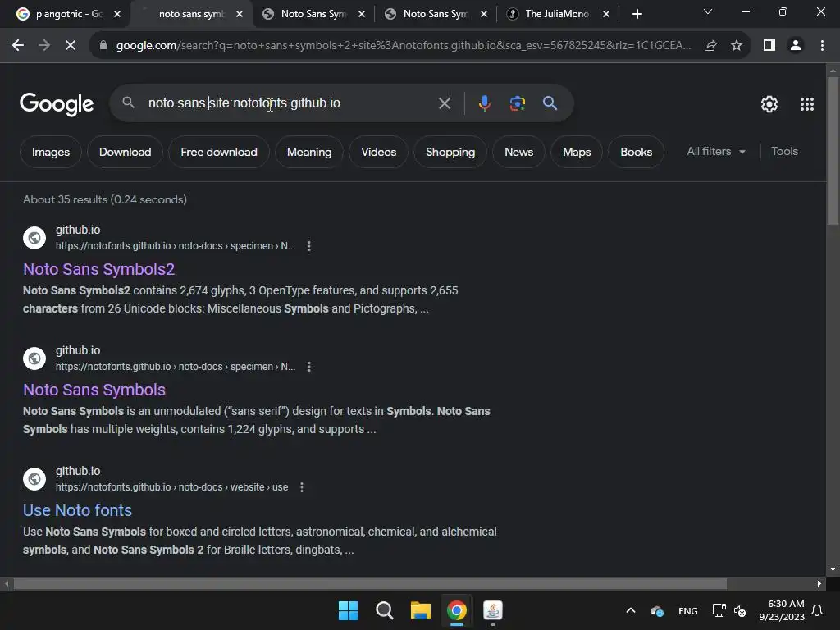This screenshot has width=840, height=630.
Task: Switch to the third Noto Sans Sym tab
Action: [313, 14]
